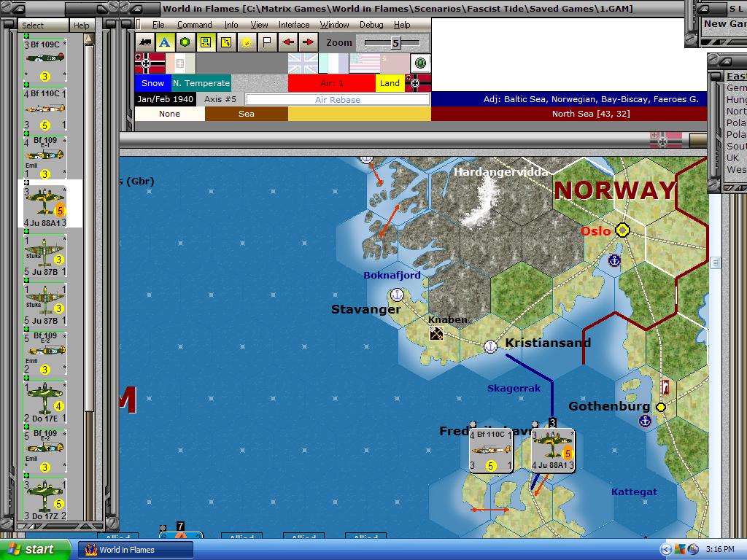Toggle the yellow Land phase button
The height and width of the screenshot is (560, 747).
390,83
